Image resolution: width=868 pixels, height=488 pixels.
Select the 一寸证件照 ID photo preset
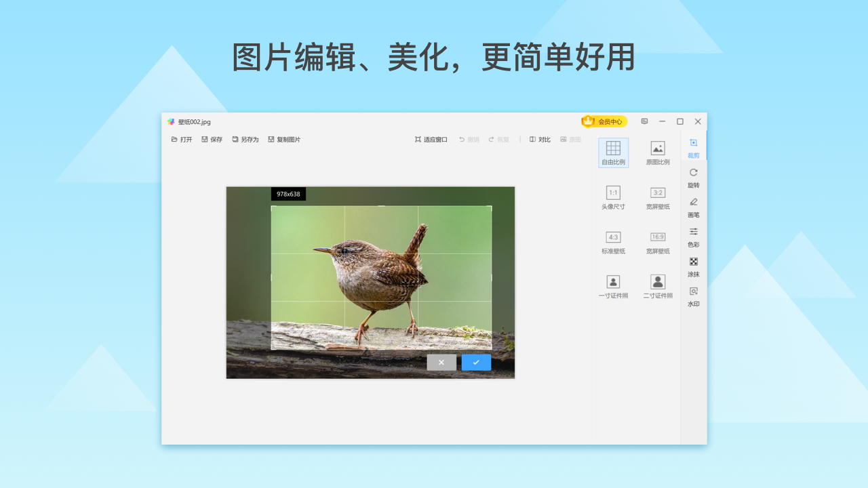click(613, 285)
